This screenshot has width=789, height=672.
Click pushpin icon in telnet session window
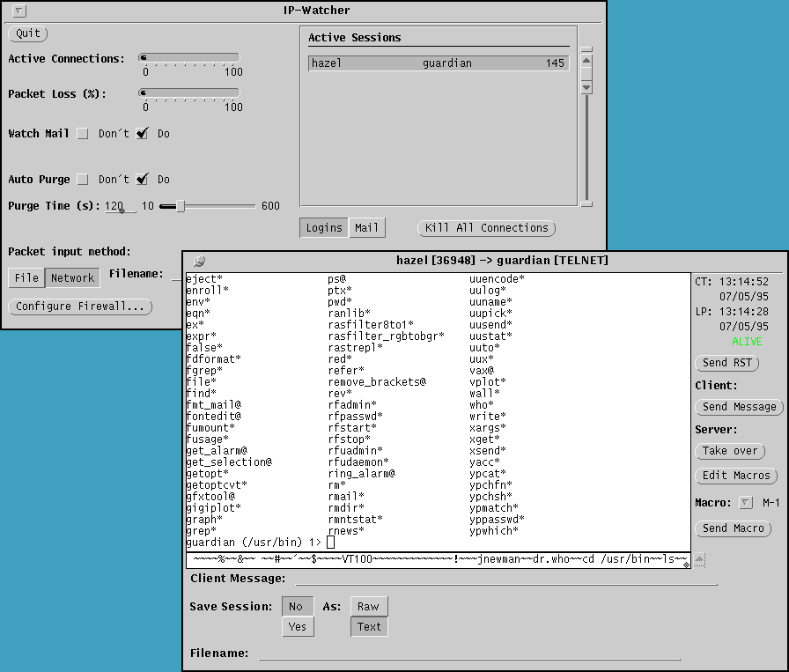[x=199, y=261]
